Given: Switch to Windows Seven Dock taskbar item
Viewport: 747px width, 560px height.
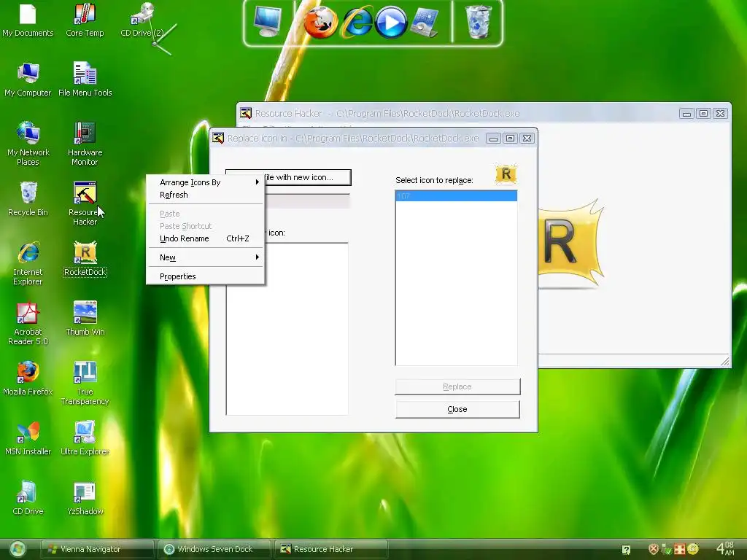Looking at the screenshot, I should [214, 549].
